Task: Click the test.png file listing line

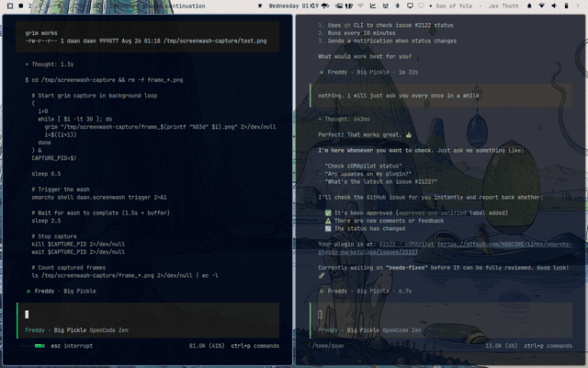Action: coord(146,40)
